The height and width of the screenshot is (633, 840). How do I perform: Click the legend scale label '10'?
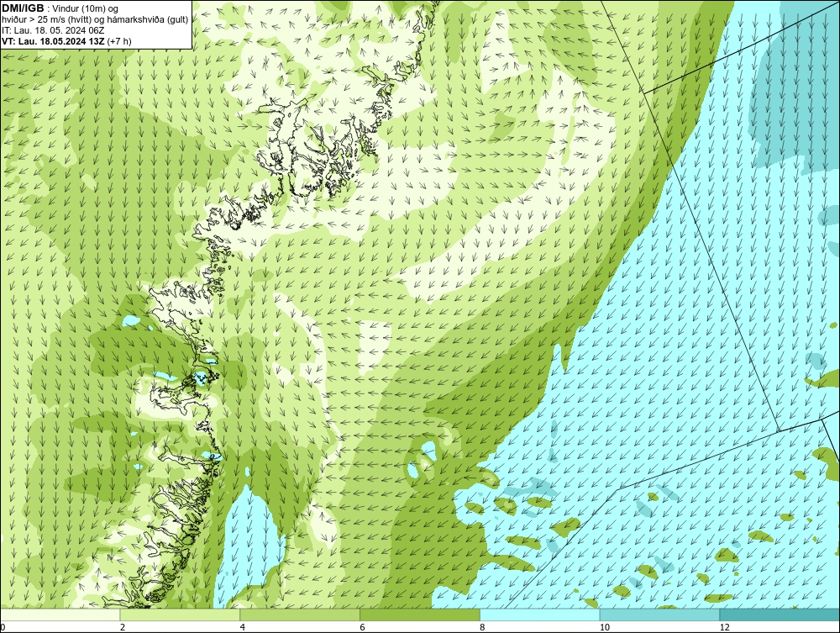pyautogui.click(x=605, y=627)
